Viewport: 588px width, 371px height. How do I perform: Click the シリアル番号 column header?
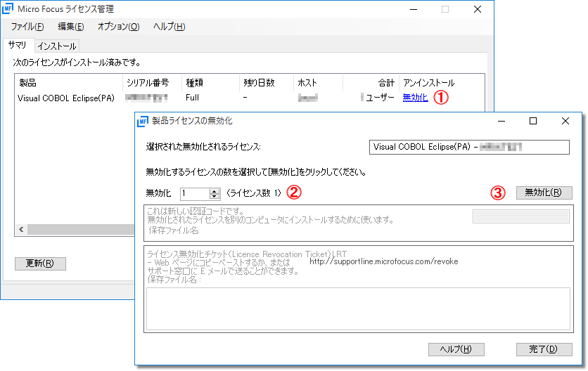(152, 83)
